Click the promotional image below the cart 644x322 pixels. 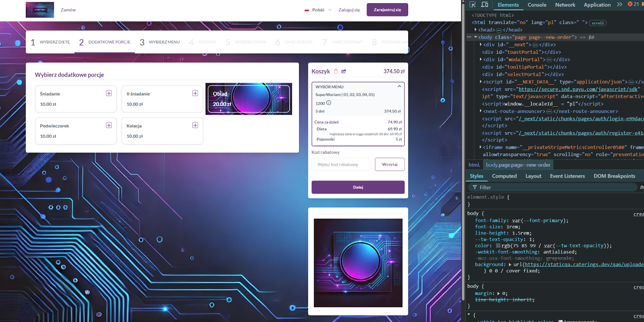coord(358,263)
